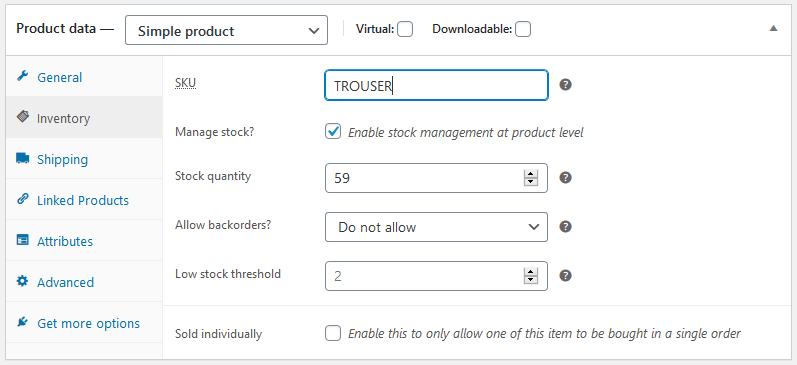Image resolution: width=797 pixels, height=365 pixels.
Task: Click the Low stock threshold help icon
Action: pyautogui.click(x=565, y=276)
